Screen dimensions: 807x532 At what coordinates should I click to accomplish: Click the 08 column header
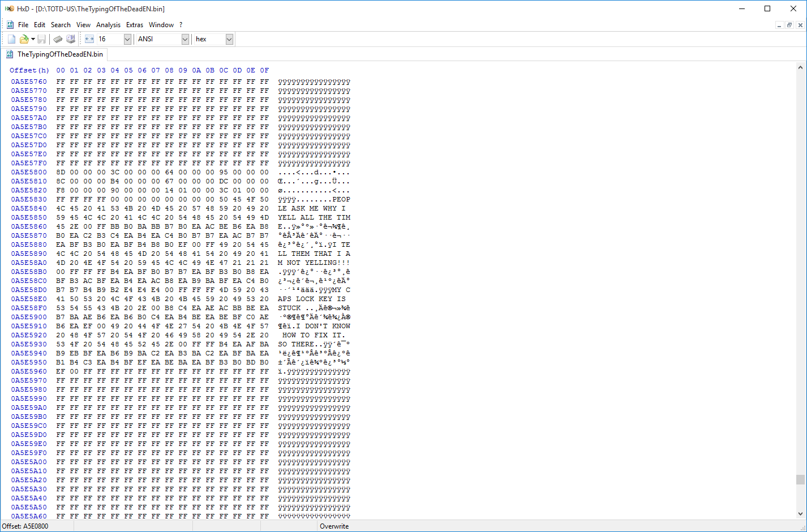(169, 70)
